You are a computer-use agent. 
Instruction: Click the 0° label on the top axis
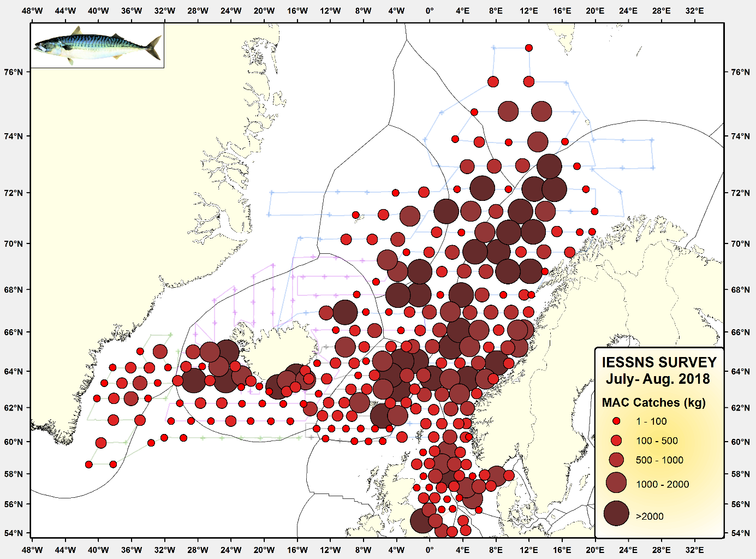(430, 11)
